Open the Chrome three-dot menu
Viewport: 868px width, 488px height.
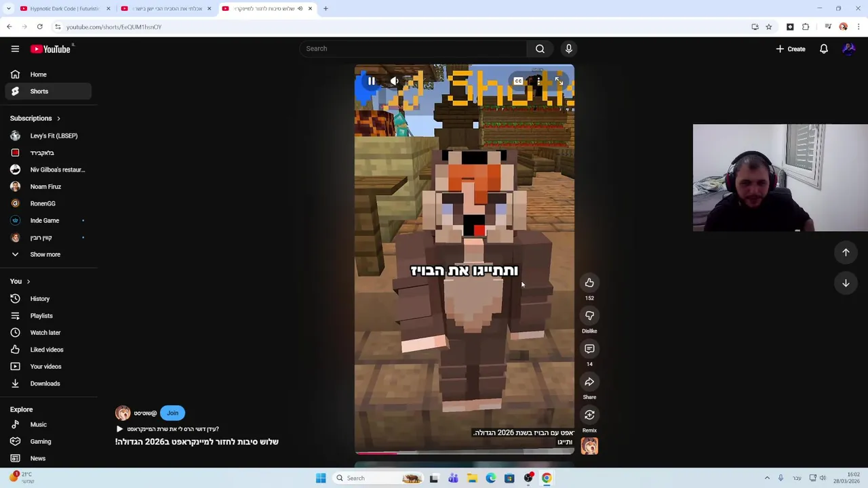(x=859, y=27)
